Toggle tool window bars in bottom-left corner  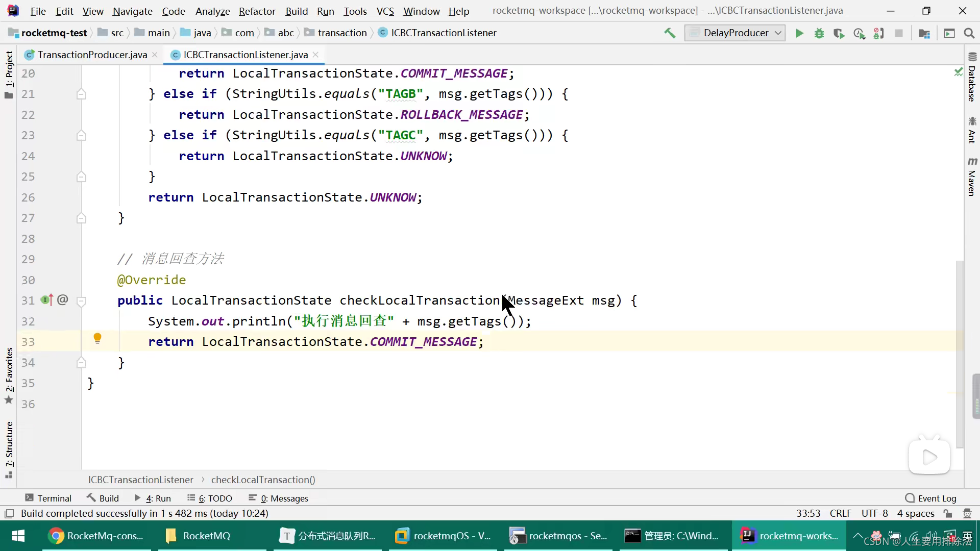click(9, 514)
